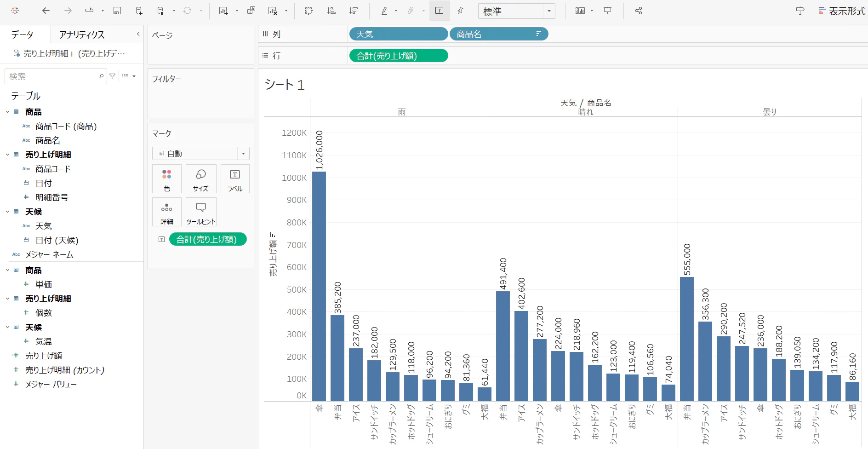Open the サイズ size card
Image resolution: width=868 pixels, height=449 pixels.
201,179
